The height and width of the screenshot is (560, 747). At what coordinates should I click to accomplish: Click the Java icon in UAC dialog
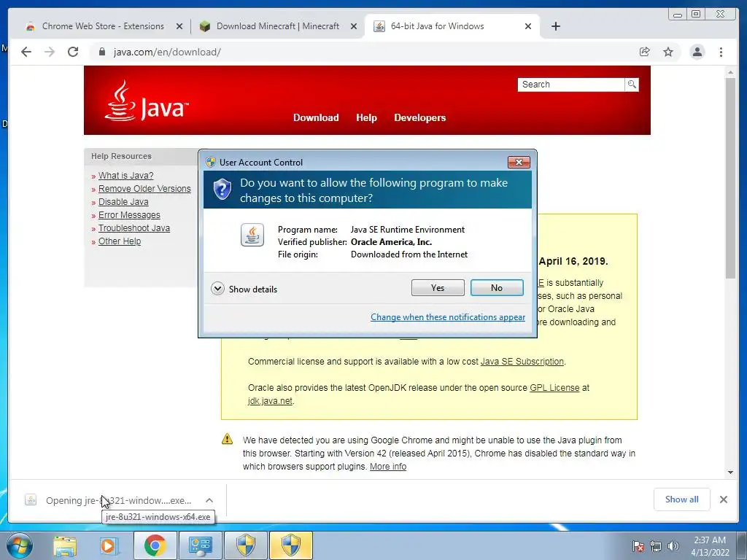pyautogui.click(x=252, y=235)
